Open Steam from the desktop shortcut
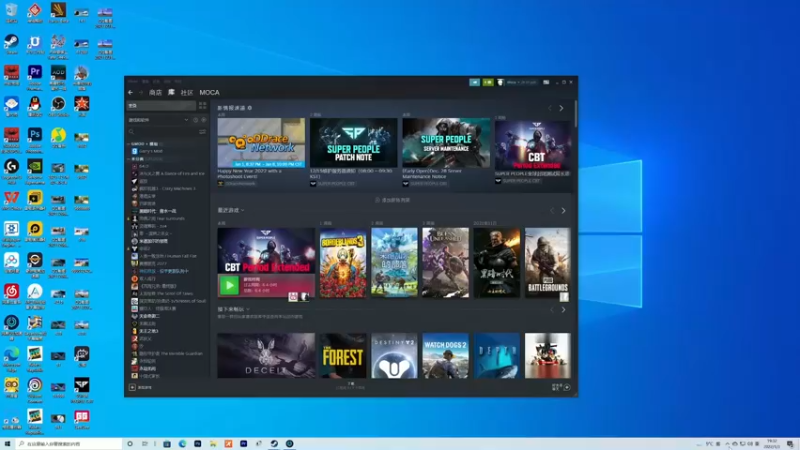 [x=11, y=42]
